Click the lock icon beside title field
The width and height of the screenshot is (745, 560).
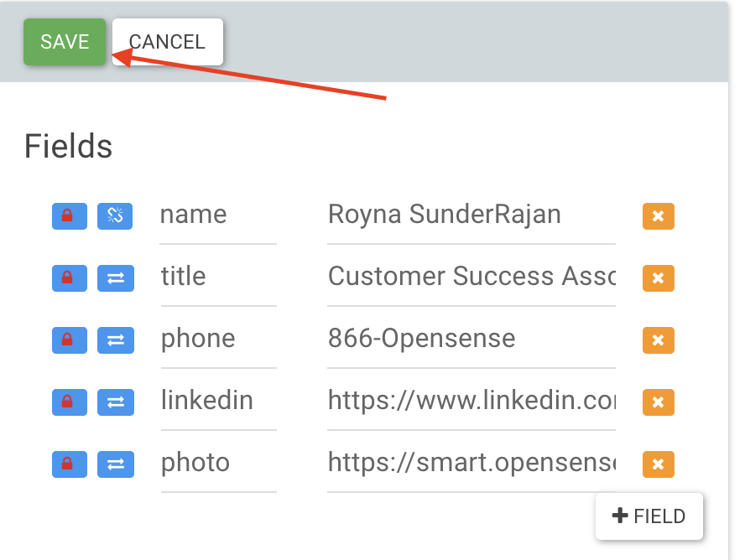70,278
